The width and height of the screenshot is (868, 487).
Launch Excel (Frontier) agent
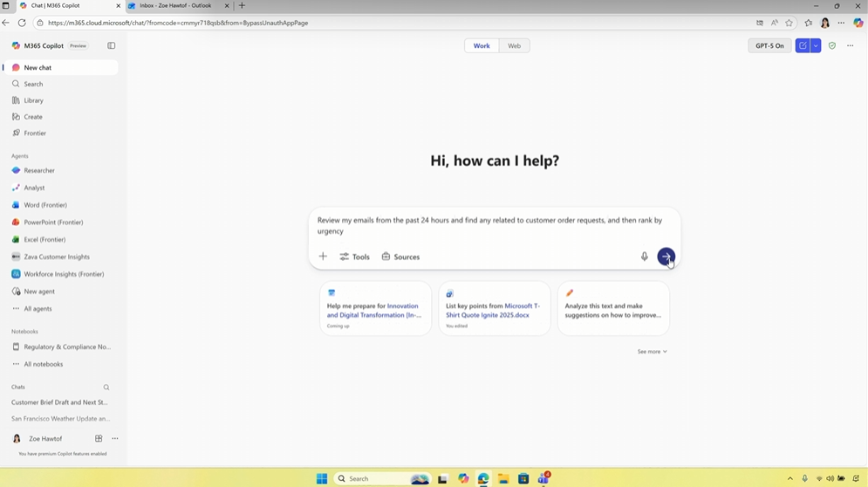44,240
